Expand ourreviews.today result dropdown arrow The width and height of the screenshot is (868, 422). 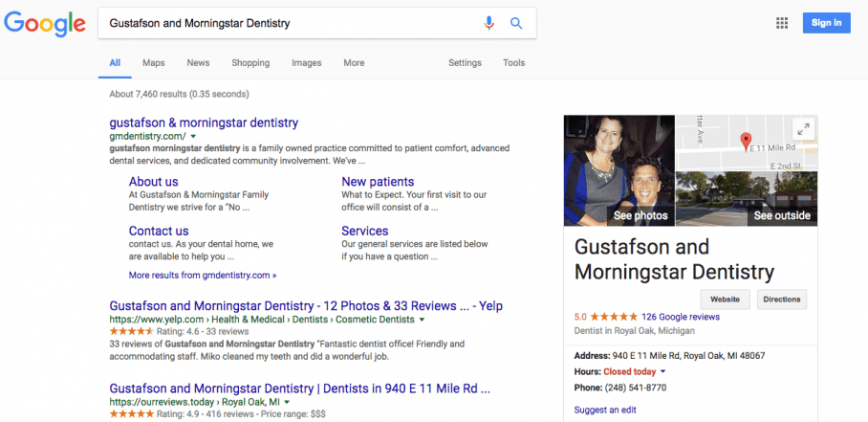pos(288,402)
